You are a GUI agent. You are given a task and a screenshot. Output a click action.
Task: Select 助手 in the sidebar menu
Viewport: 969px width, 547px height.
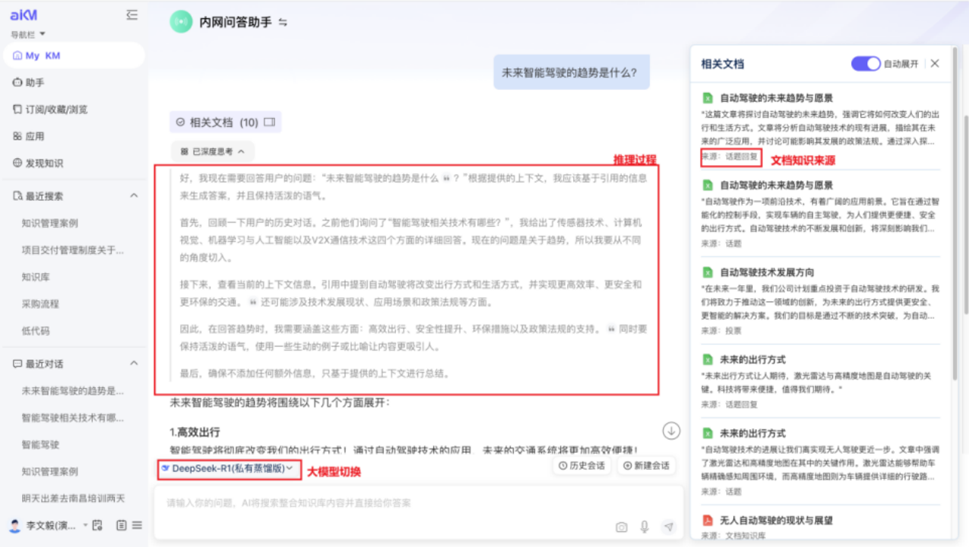tap(35, 83)
